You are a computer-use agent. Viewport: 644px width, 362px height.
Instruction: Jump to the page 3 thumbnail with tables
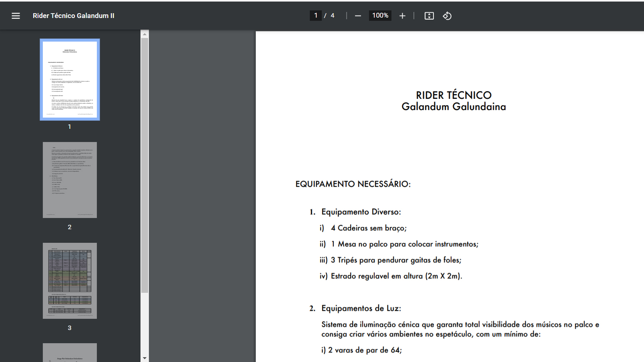coord(70,280)
